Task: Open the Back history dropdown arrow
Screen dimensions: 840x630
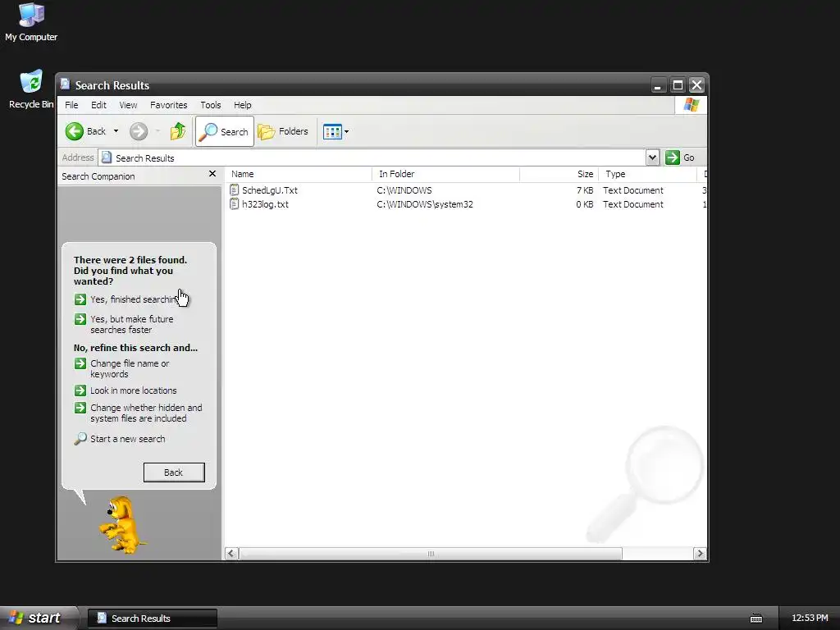Action: click(x=116, y=131)
